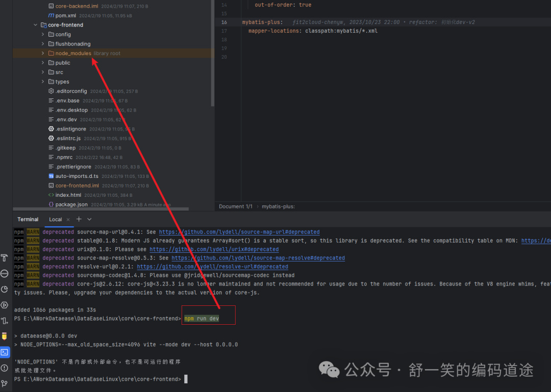Click the Maven icon beside pom.xml

[51, 15]
